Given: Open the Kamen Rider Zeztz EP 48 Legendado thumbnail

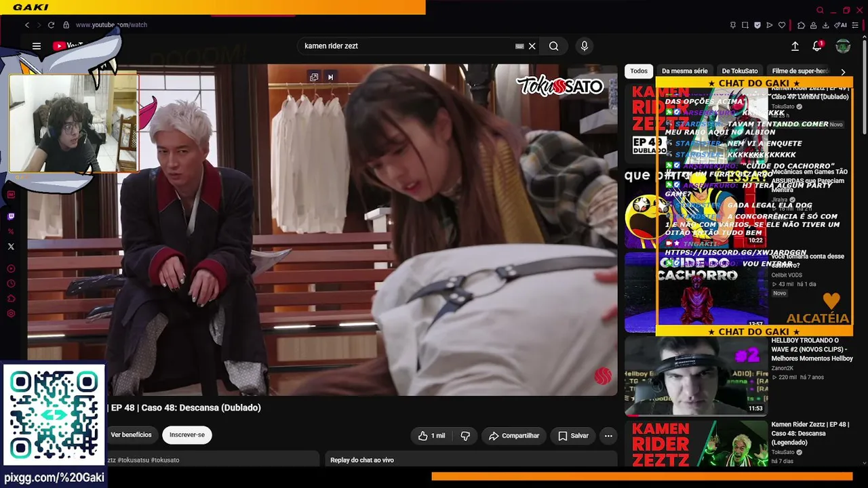Looking at the screenshot, I should 696,444.
